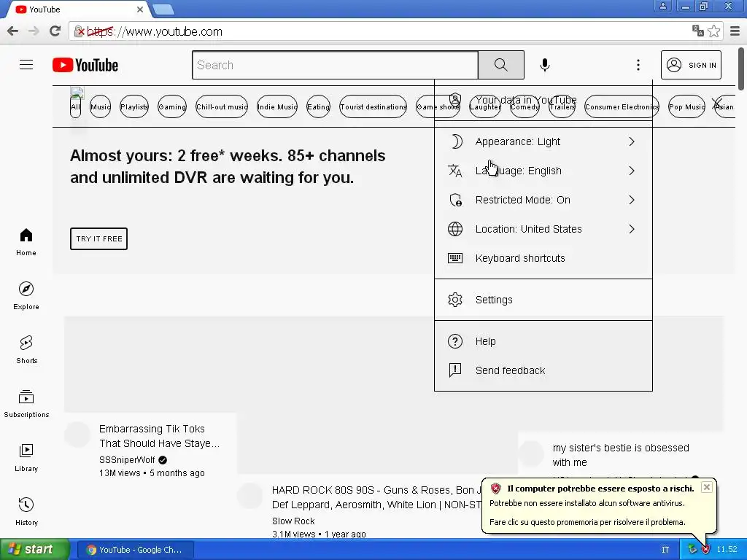Go to Home in sidebar
Screen dimensions: 747x560
[26, 242]
